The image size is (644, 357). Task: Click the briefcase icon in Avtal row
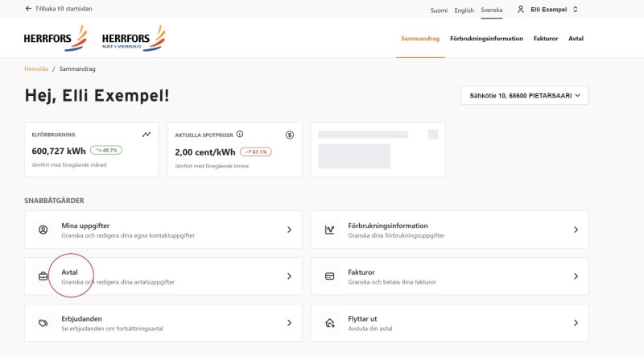43,276
